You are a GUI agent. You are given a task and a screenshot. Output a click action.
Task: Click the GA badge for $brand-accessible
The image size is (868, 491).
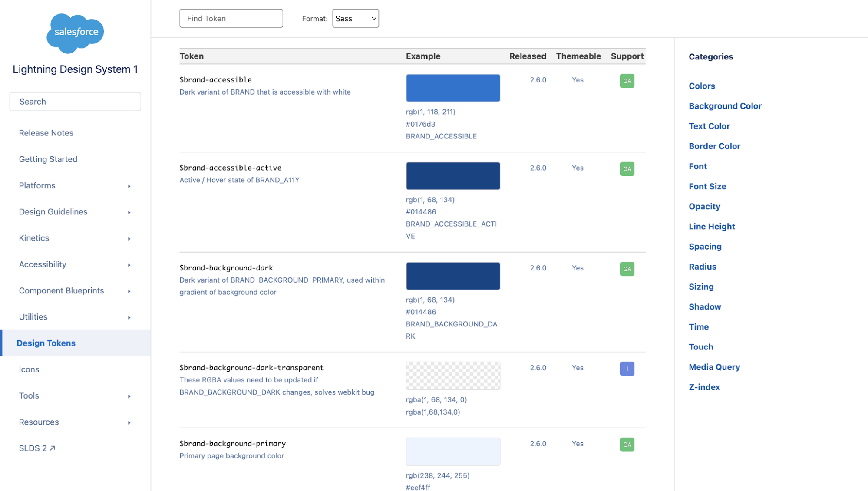627,81
